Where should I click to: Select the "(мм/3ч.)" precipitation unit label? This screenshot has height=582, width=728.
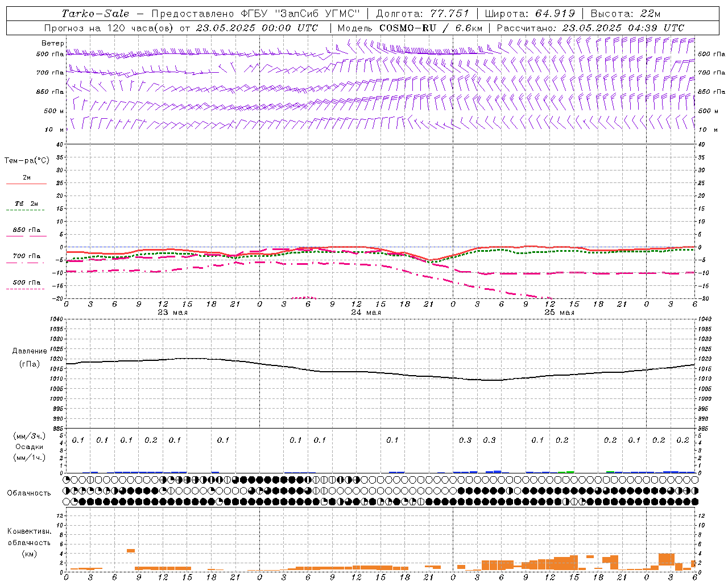tap(29, 436)
